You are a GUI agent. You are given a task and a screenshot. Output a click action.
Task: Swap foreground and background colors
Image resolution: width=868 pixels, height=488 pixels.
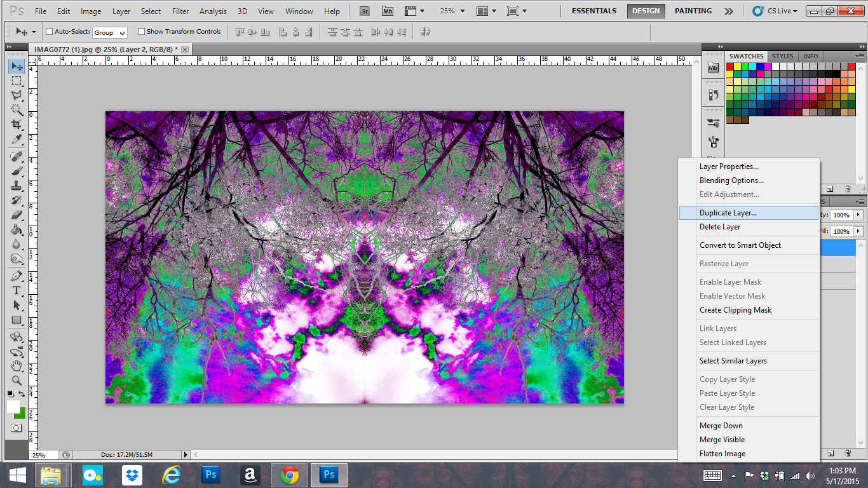click(22, 395)
